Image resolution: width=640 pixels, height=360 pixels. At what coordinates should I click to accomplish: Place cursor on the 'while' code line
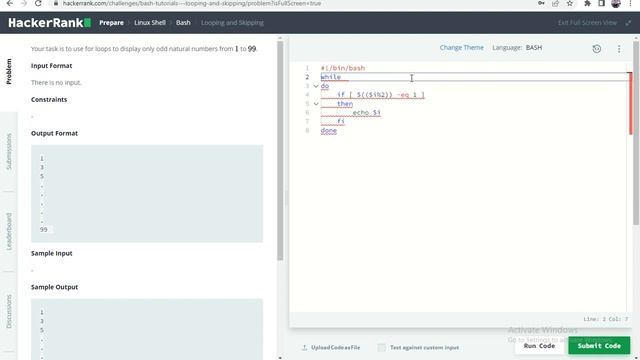[331, 77]
